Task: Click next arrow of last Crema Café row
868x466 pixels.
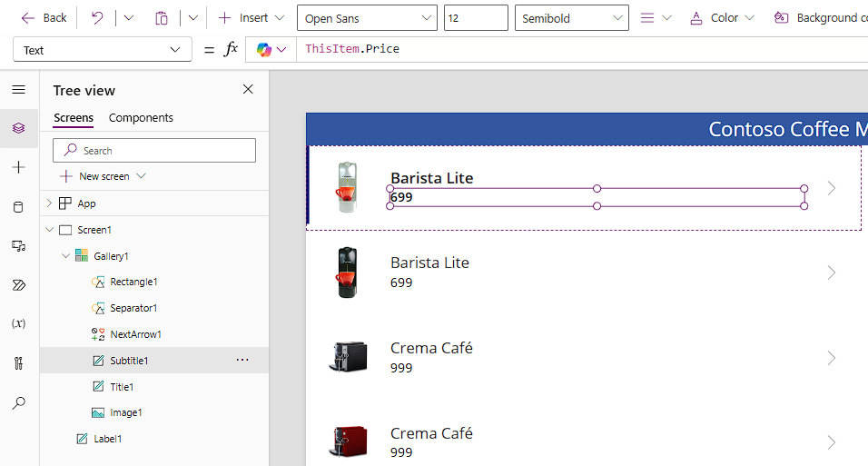Action: 832,442
